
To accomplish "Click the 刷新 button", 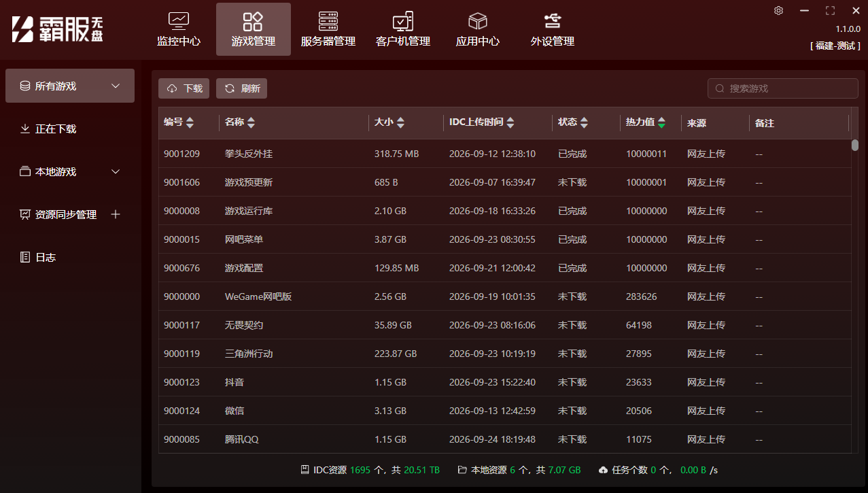I will point(241,88).
